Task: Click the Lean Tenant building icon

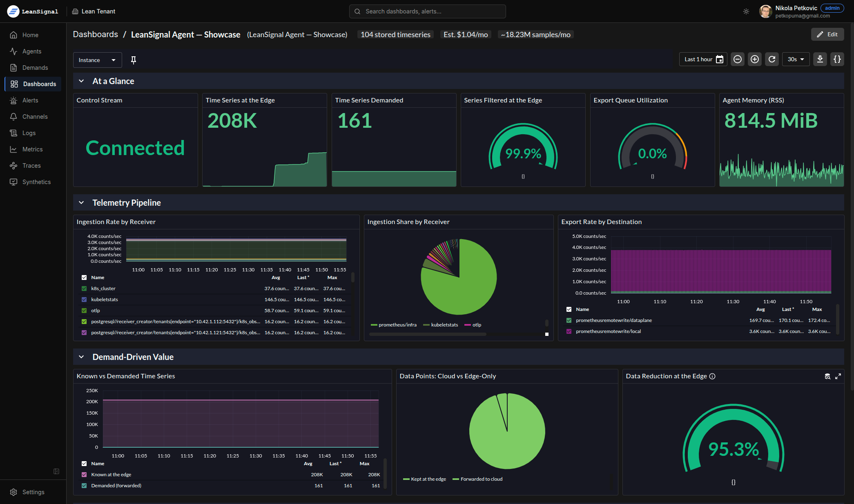Action: coord(75,11)
